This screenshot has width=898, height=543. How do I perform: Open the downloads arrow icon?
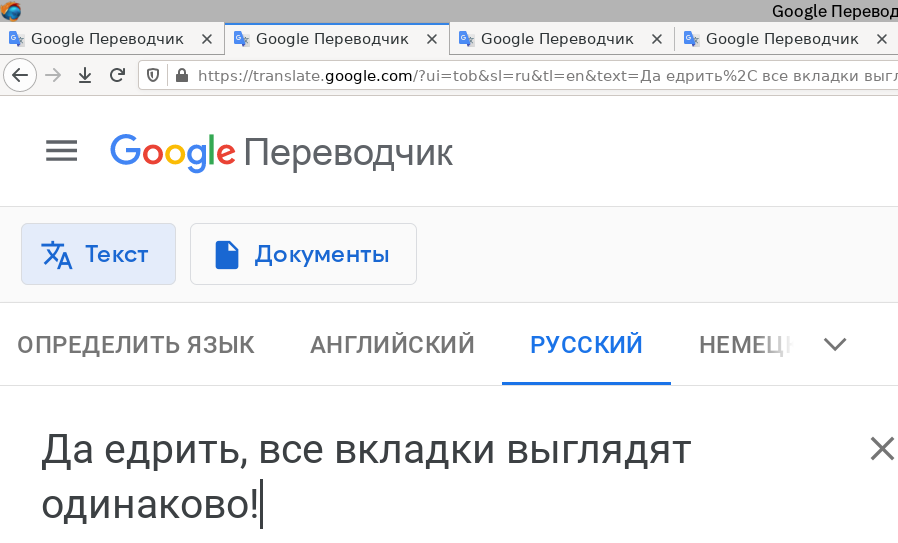click(85, 75)
